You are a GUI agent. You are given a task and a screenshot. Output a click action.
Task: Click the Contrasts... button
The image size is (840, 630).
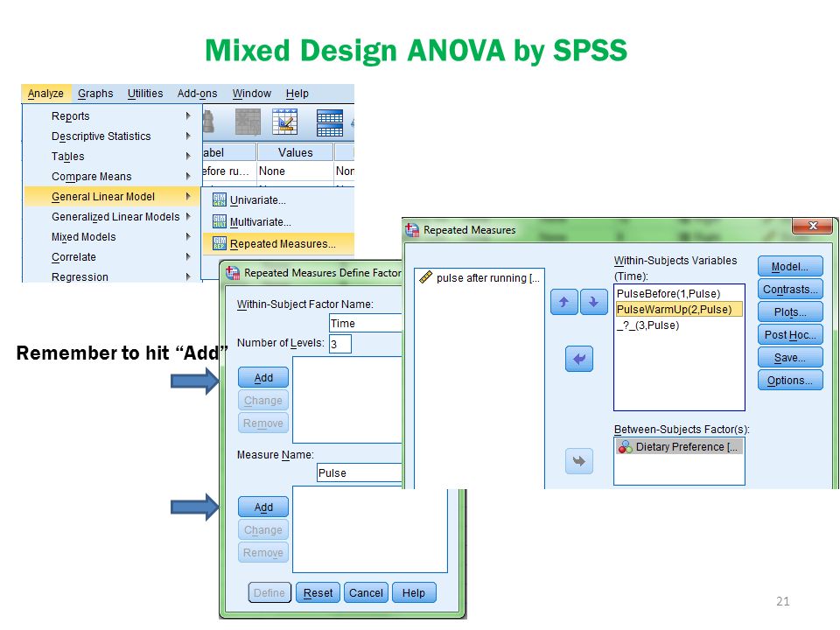pos(790,290)
